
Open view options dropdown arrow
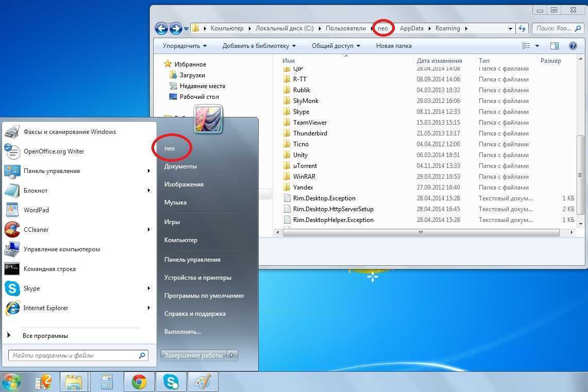[x=537, y=46]
